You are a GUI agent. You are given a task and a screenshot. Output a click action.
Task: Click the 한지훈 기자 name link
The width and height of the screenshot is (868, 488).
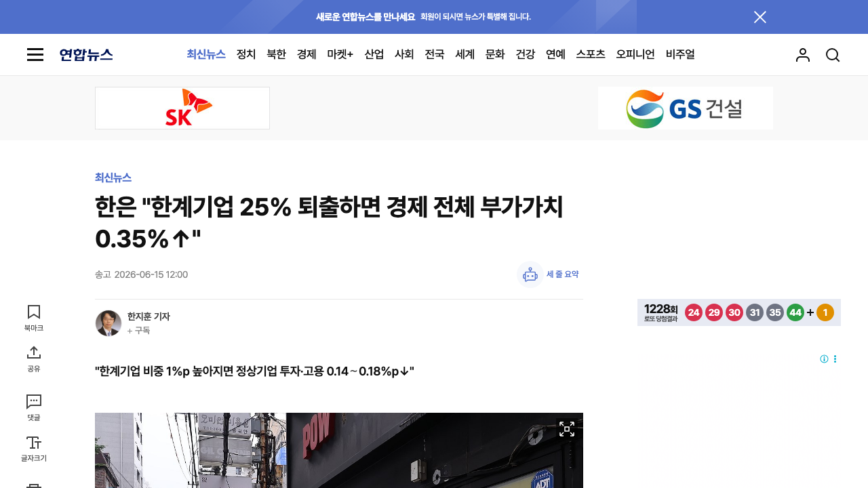click(x=149, y=317)
